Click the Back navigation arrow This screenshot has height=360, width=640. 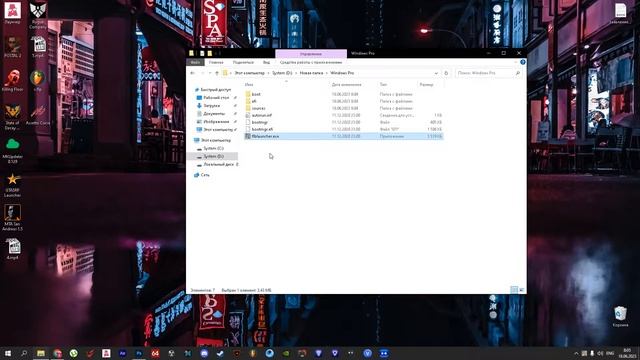193,73
